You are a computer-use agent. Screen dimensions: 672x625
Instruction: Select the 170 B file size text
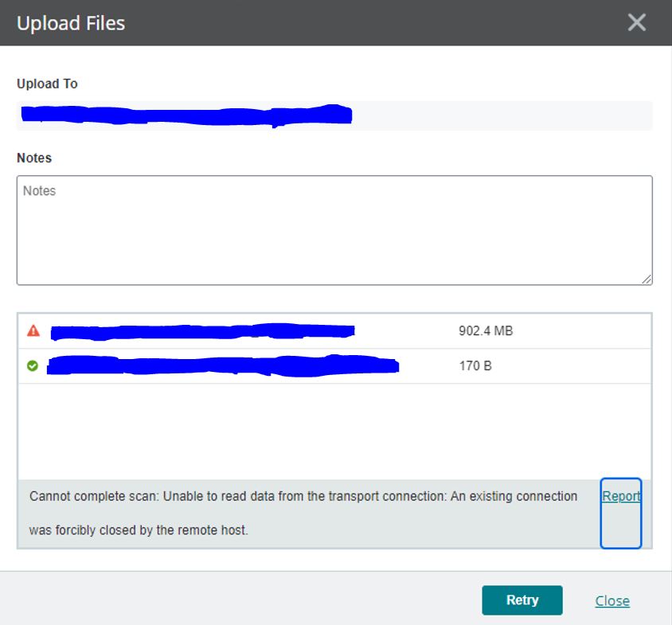[x=475, y=366]
